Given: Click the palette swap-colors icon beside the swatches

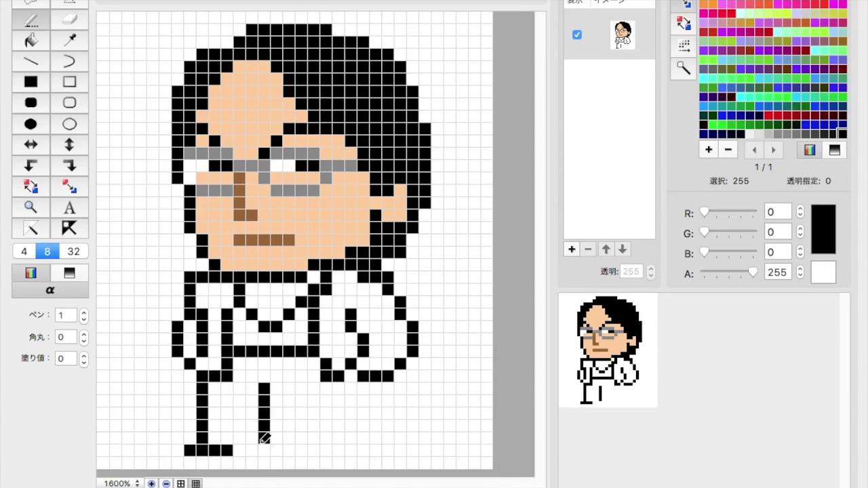Looking at the screenshot, I should tap(684, 24).
